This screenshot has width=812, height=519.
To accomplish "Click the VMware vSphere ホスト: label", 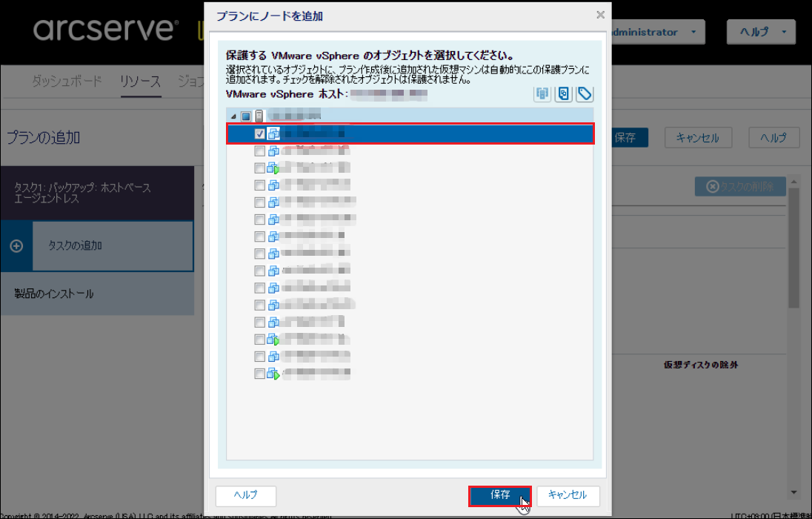I will pos(287,94).
